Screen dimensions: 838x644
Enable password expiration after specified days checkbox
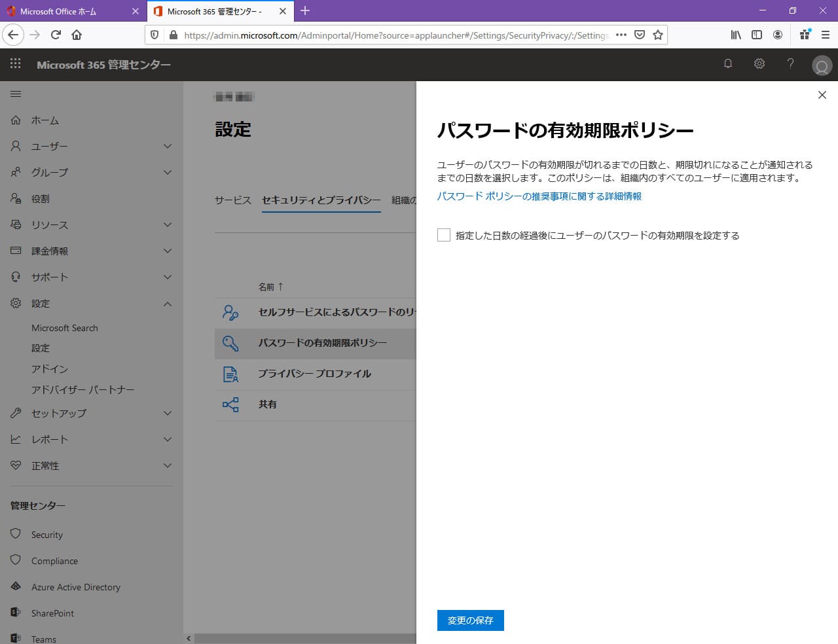444,235
